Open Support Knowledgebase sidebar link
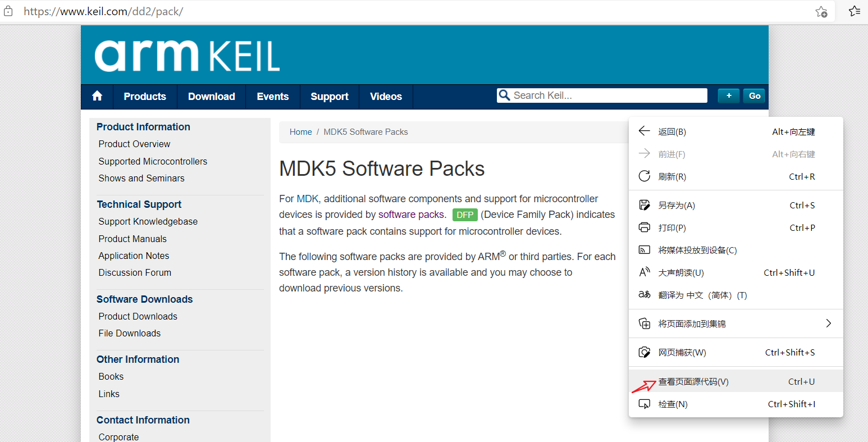 point(148,221)
